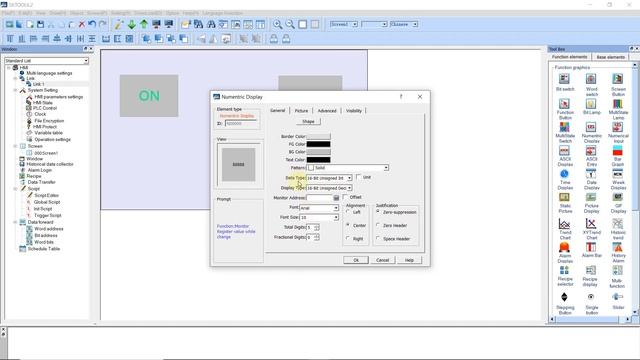Select the Trend Chart tool icon
The width and height of the screenshot is (640, 360).
coord(564,224)
